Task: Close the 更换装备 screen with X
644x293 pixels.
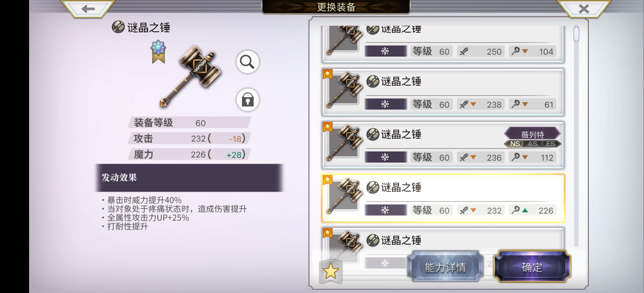Action: tap(584, 9)
